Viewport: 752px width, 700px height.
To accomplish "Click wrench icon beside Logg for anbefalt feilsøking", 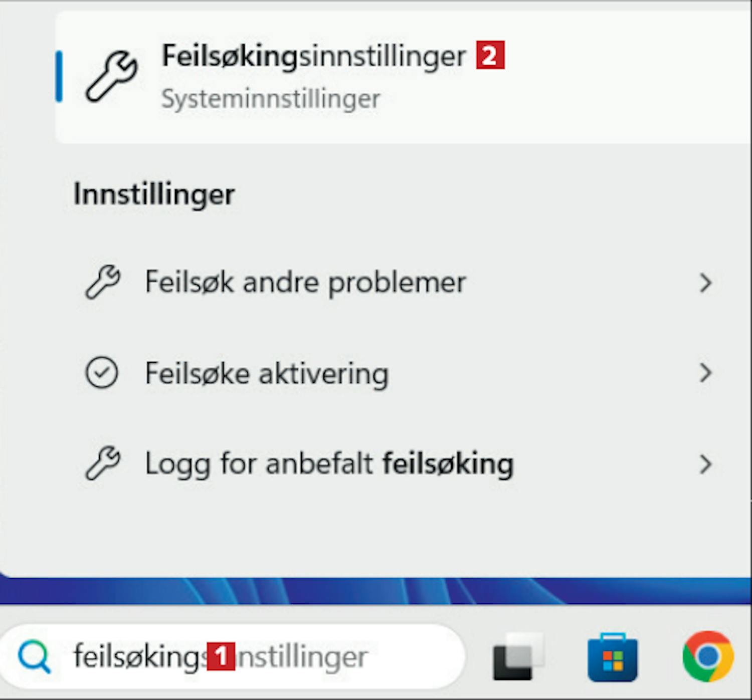I will click(x=103, y=463).
